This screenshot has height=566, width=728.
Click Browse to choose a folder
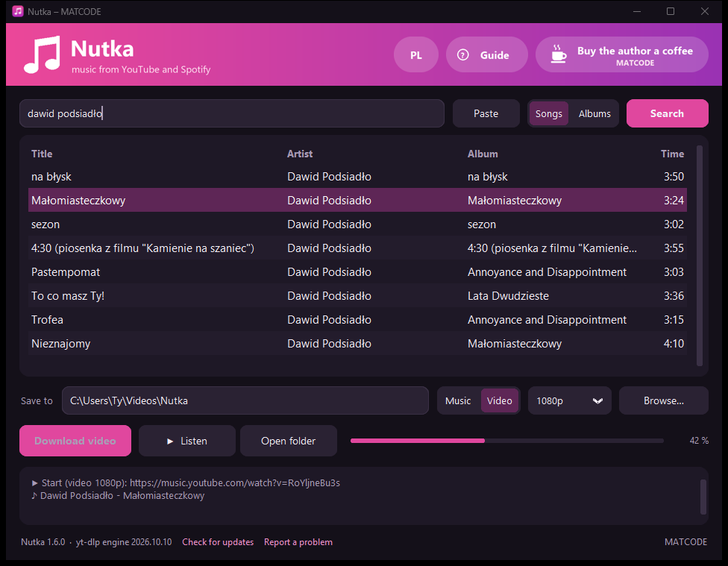pos(663,400)
